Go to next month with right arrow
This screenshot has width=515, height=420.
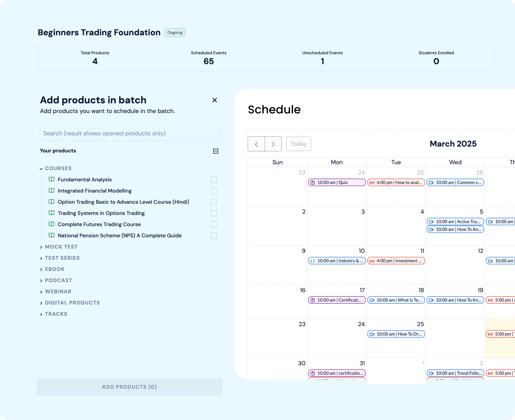click(x=273, y=144)
